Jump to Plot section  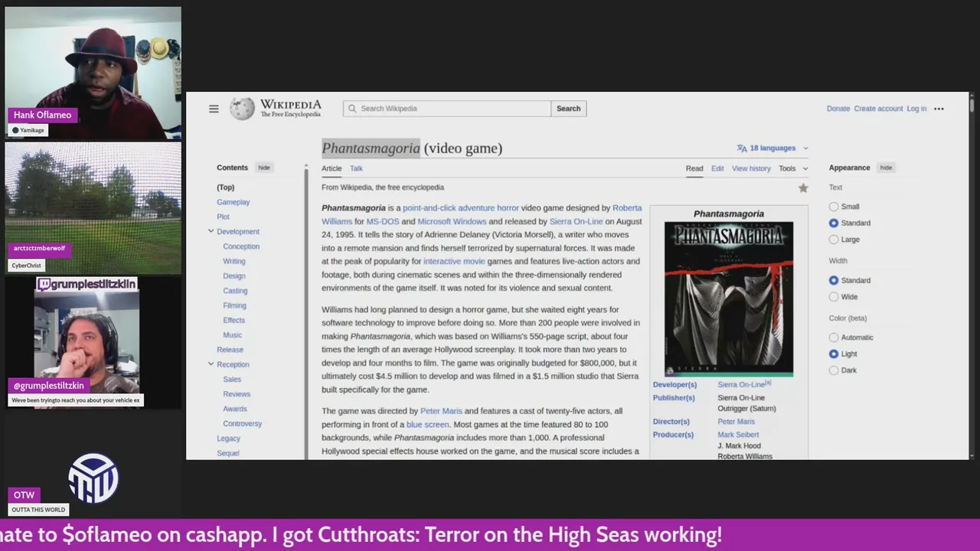point(223,217)
